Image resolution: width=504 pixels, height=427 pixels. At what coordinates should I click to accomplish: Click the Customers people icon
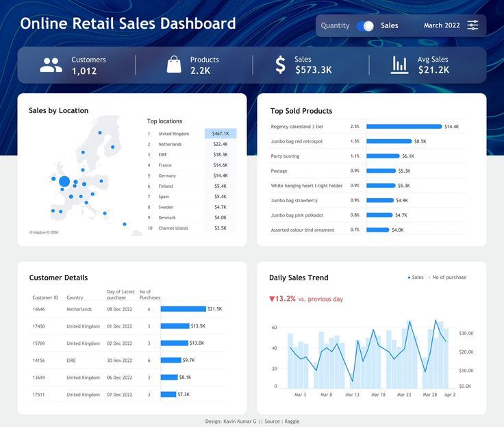pyautogui.click(x=51, y=65)
